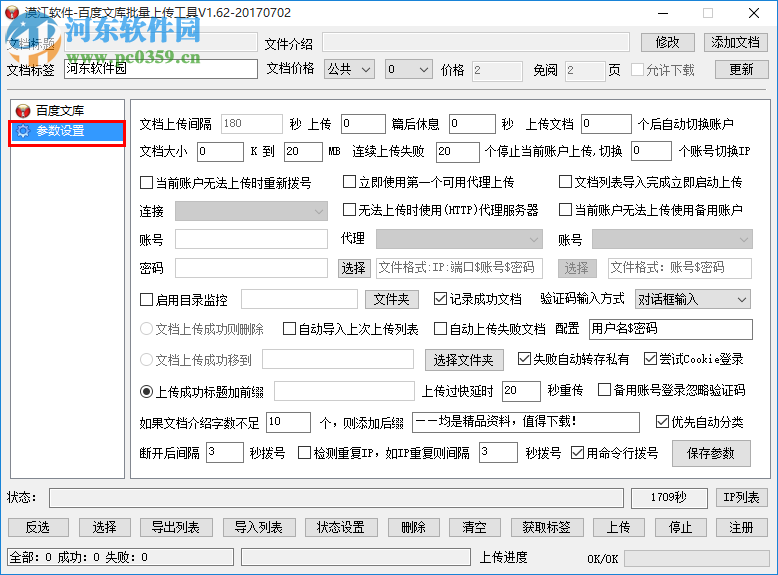The image size is (778, 575).
Task: Expand the 连接 dropdown
Action: click(x=252, y=211)
